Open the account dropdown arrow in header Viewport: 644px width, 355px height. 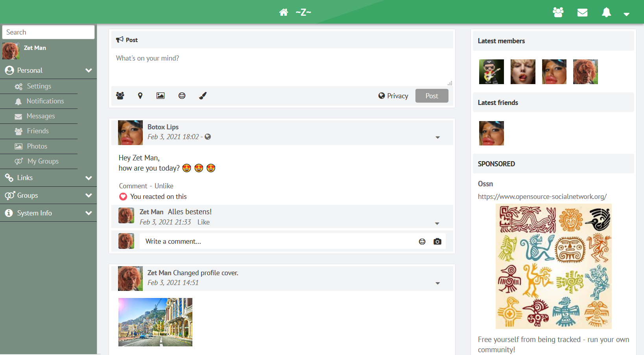point(626,14)
